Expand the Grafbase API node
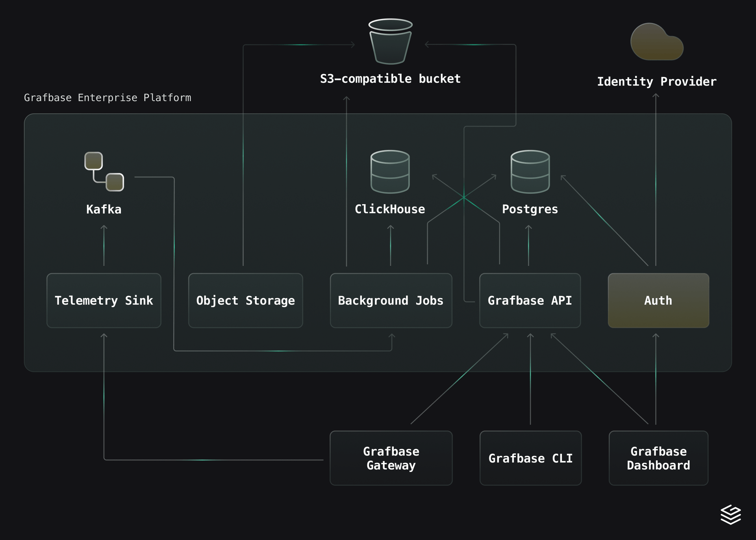Screen dimensions: 756x540 530,301
